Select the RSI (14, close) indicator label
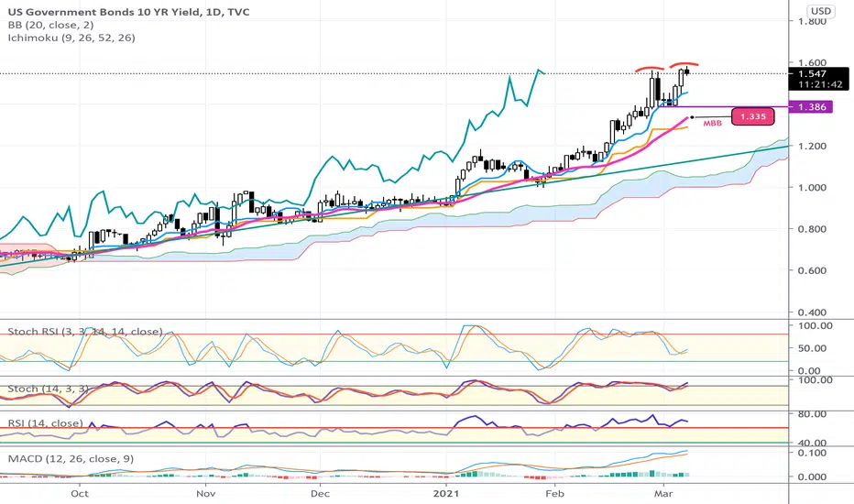The image size is (854, 504). [45, 422]
